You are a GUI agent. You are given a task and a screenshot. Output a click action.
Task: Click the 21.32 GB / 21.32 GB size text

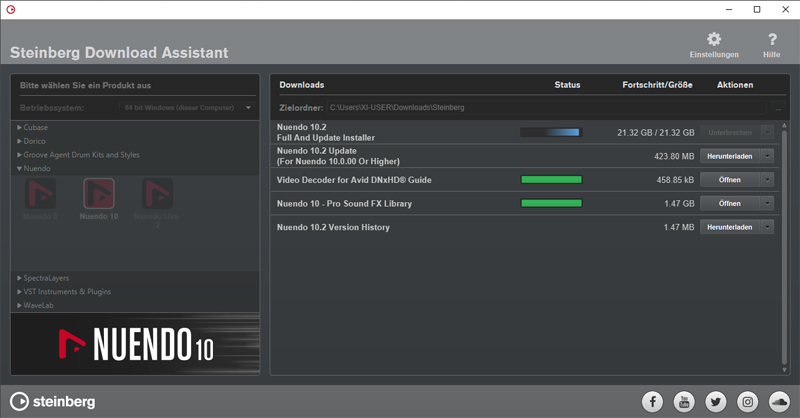coord(656,133)
